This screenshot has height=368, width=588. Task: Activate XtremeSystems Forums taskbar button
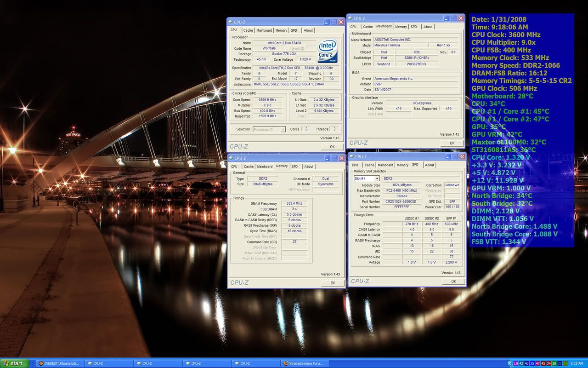pyautogui.click(x=305, y=363)
